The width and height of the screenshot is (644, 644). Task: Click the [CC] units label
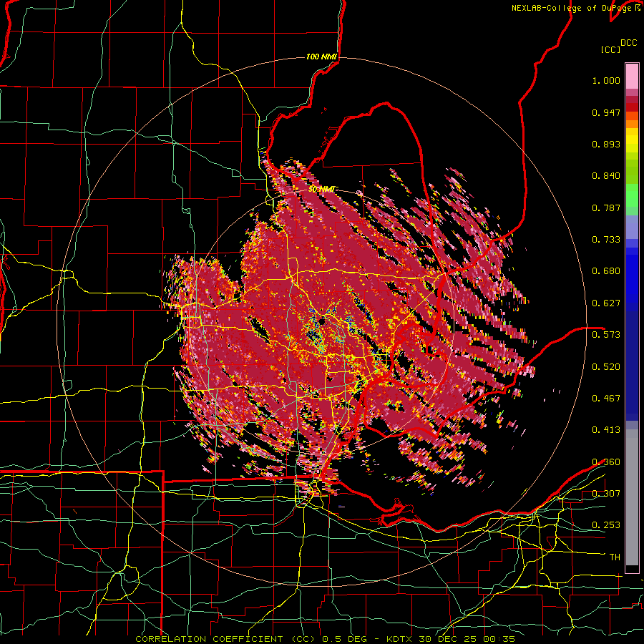(610, 49)
